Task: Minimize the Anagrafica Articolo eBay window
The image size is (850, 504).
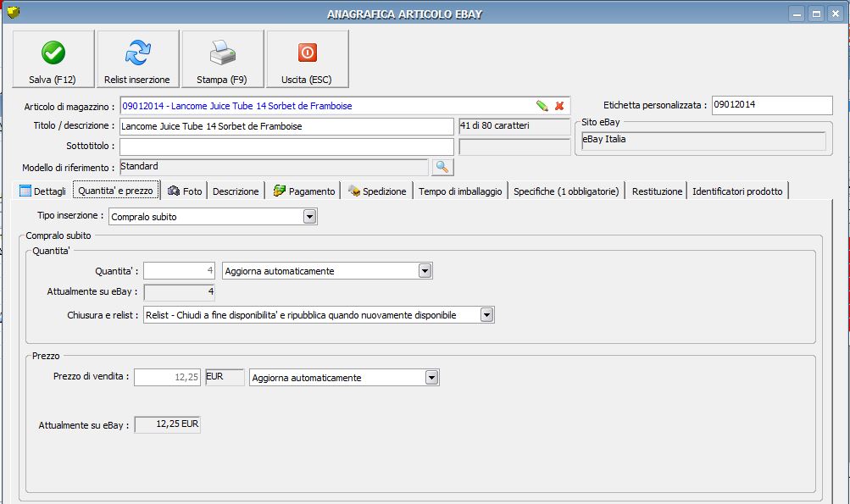Action: 797,14
